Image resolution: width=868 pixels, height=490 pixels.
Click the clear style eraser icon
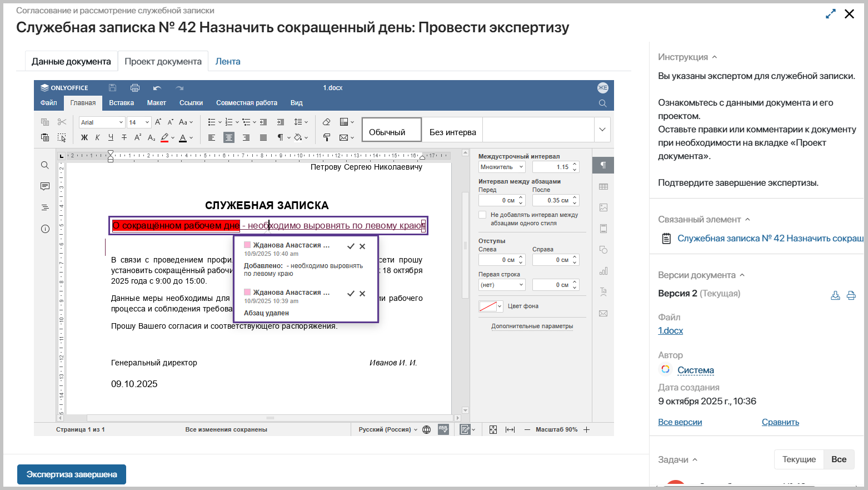[327, 122]
